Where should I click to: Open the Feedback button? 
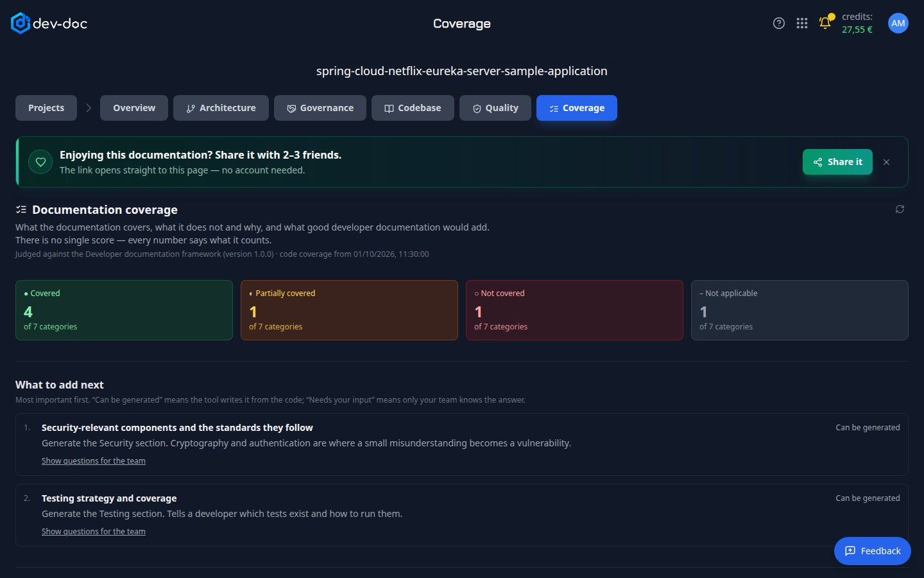(x=873, y=551)
